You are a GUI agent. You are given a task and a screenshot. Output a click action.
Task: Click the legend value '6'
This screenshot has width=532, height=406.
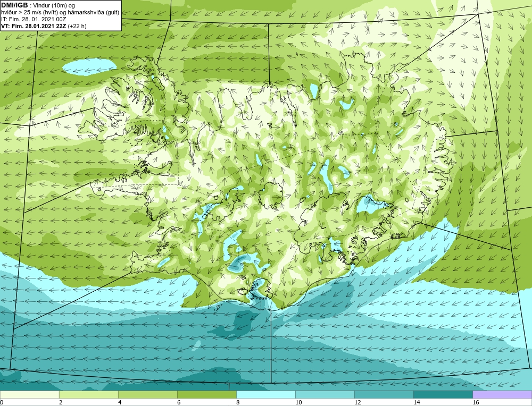click(x=179, y=402)
